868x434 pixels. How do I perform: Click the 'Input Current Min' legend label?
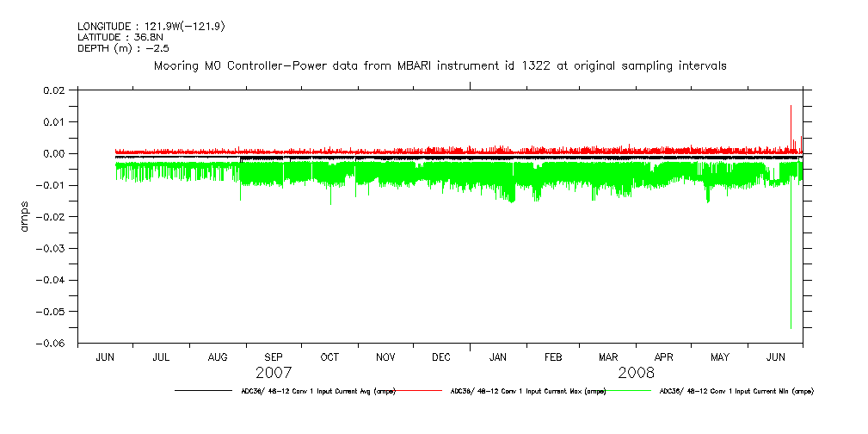click(x=736, y=391)
